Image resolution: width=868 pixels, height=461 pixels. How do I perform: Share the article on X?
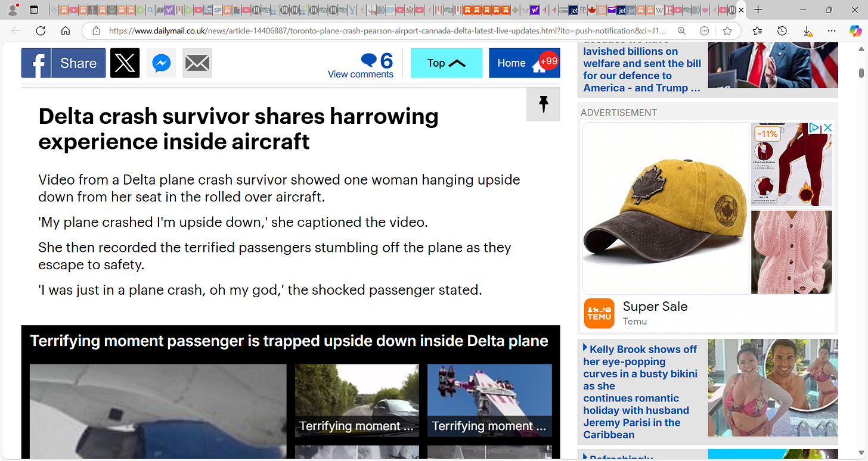pyautogui.click(x=125, y=63)
